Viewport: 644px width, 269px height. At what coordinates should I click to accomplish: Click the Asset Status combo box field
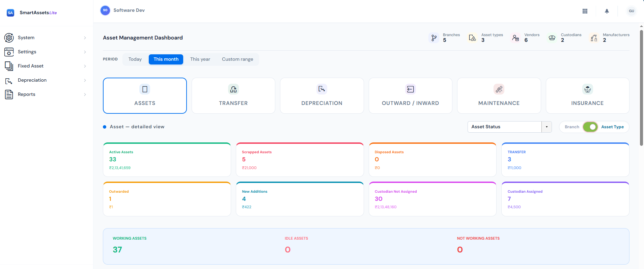click(509, 127)
